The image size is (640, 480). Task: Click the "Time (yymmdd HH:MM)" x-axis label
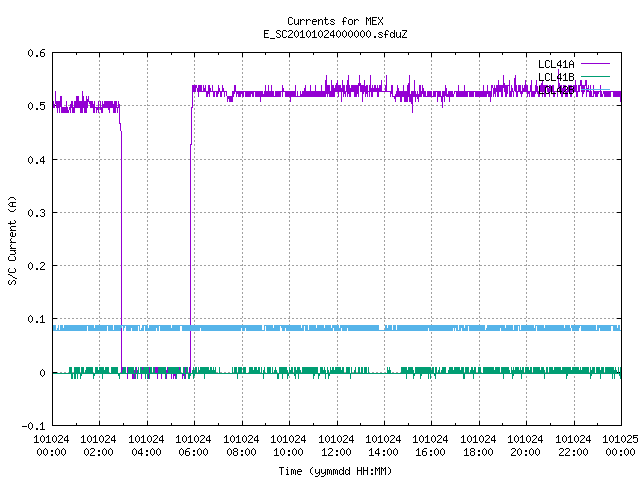(335, 471)
